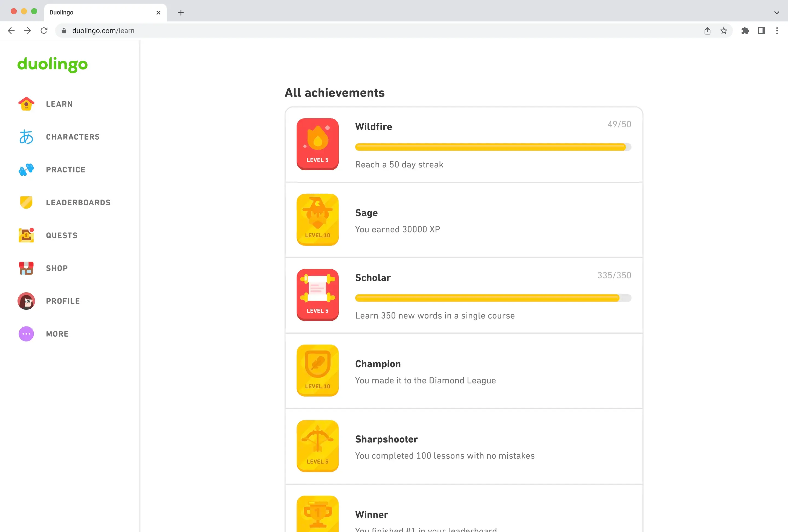Click 'Reach a 50 day streak' text
This screenshot has width=788, height=532.
(399, 164)
